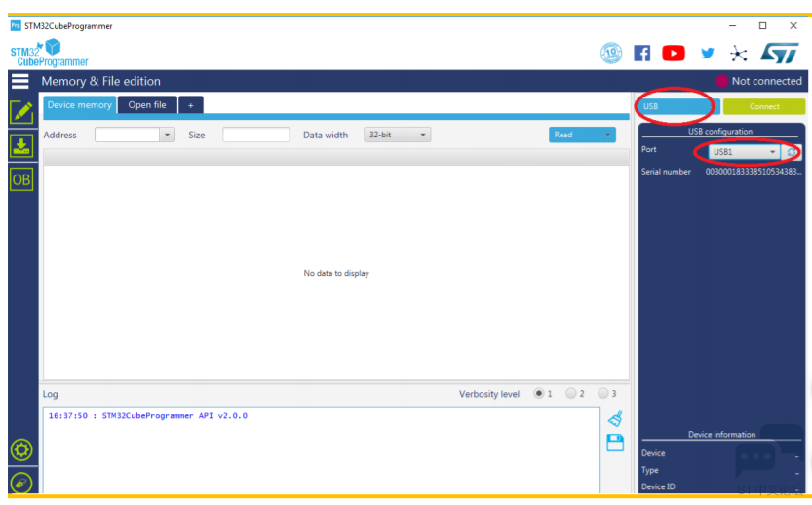The image size is (812, 505).
Task: Click the 'Device information' heading
Action: [722, 434]
